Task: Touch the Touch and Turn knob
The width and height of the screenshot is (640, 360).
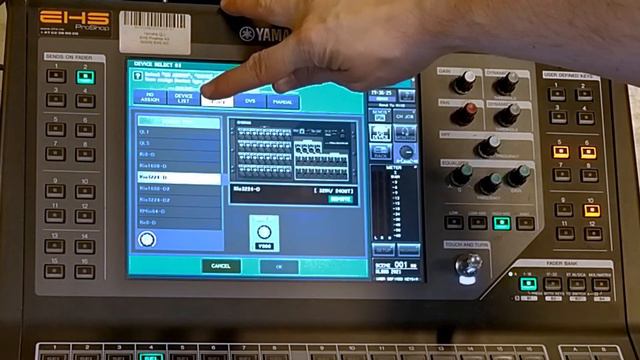Action: coord(469,264)
